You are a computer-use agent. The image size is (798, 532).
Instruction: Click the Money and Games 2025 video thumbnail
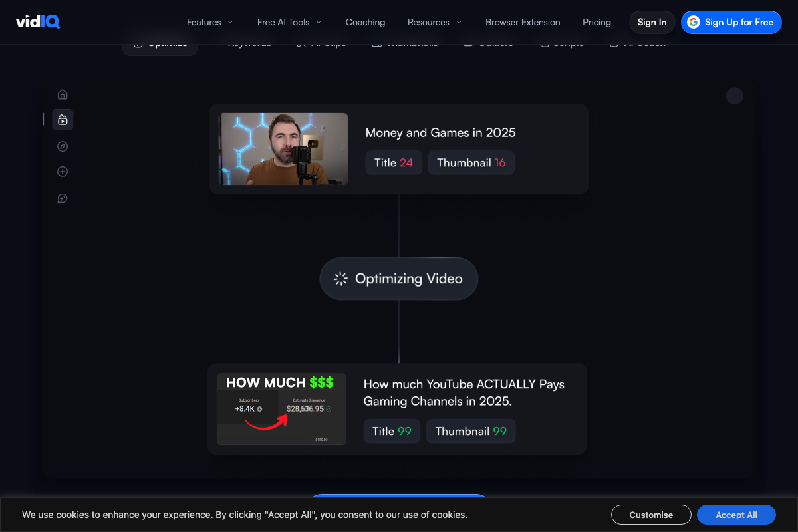coord(283,149)
